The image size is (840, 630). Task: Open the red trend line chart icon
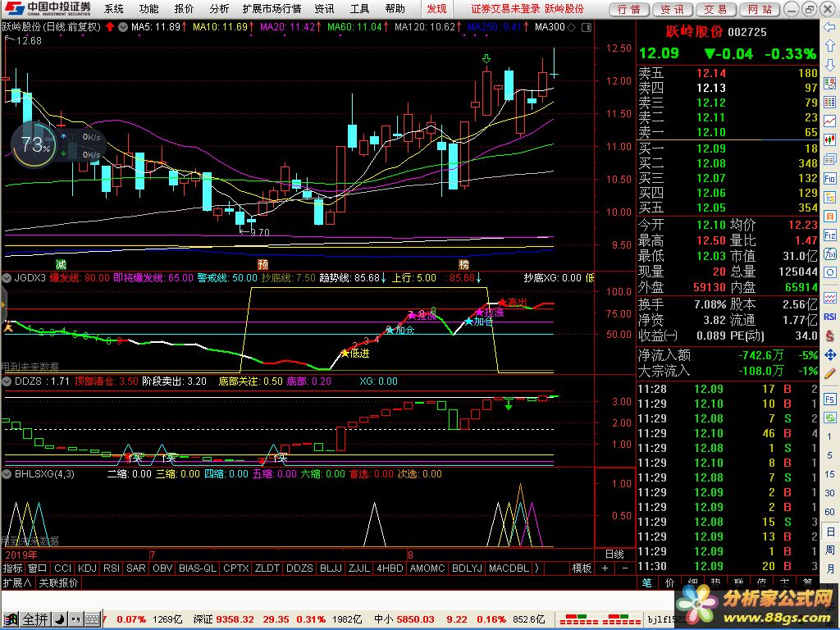point(829,121)
